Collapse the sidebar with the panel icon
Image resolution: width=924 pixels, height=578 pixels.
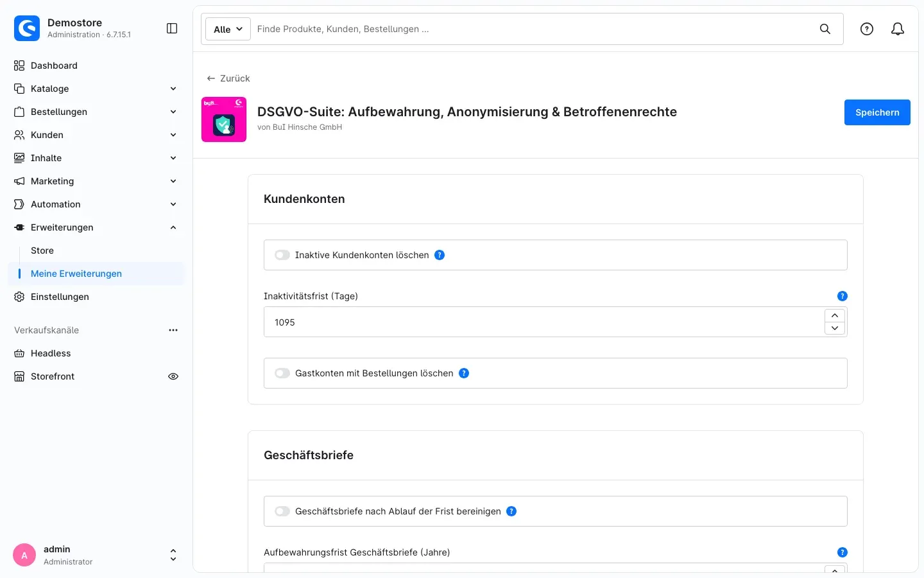172,28
